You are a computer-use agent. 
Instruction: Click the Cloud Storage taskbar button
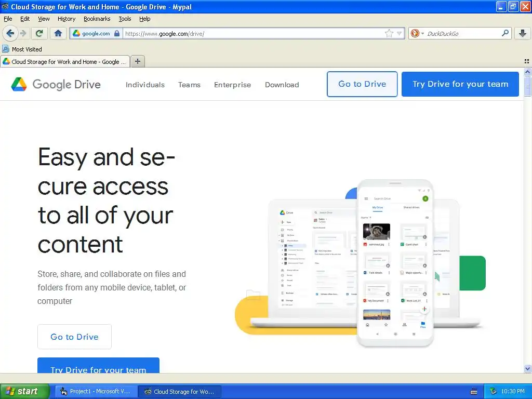point(180,391)
